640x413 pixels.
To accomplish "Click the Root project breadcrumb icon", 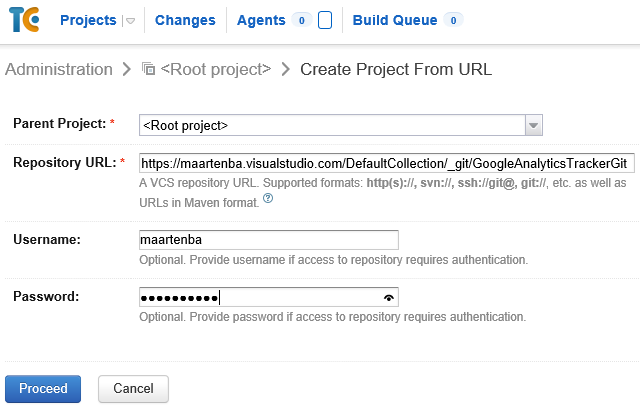I will click(x=149, y=69).
